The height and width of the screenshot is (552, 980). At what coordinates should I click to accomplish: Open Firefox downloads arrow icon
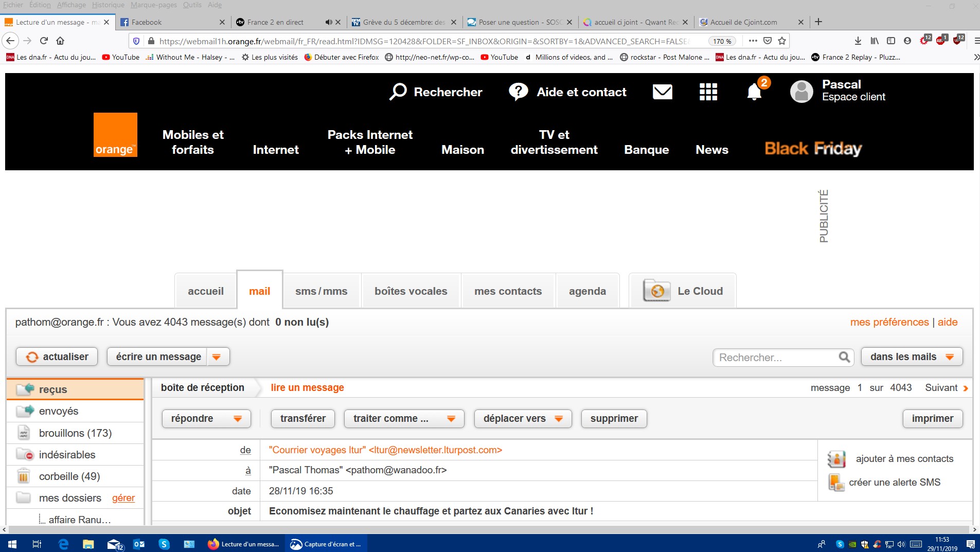858,41
